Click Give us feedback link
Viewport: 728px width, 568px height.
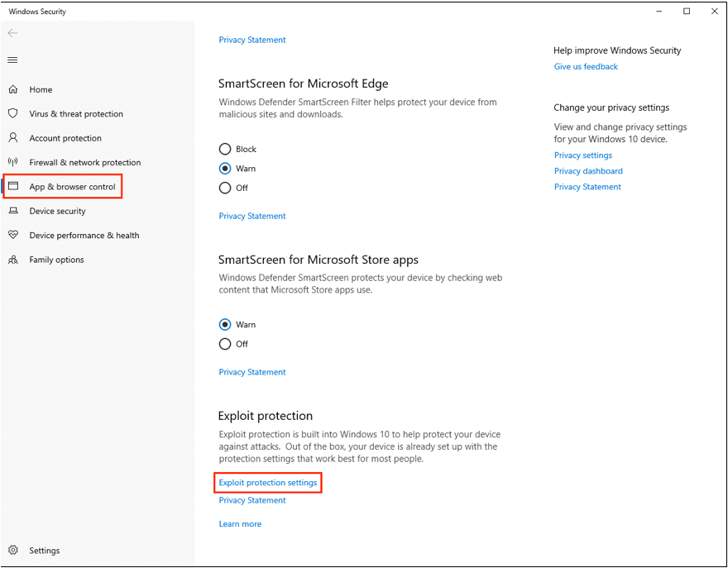click(586, 66)
